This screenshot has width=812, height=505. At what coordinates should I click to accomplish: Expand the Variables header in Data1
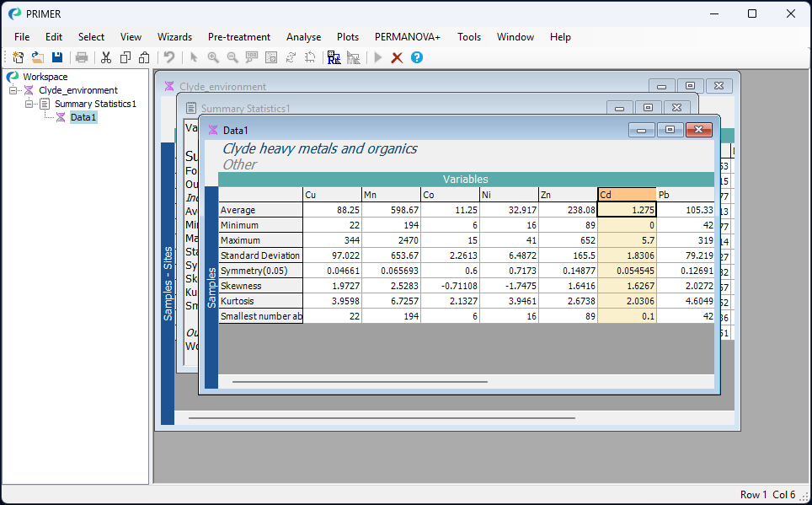(464, 179)
